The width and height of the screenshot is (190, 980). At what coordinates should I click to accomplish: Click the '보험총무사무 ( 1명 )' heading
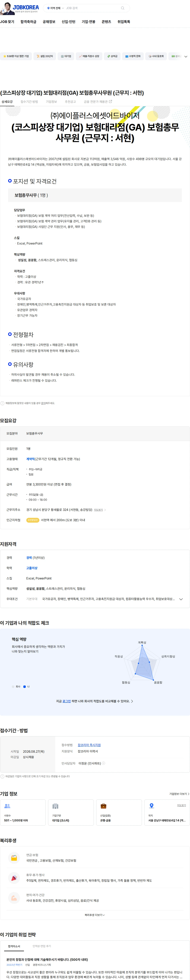[x=31, y=195]
